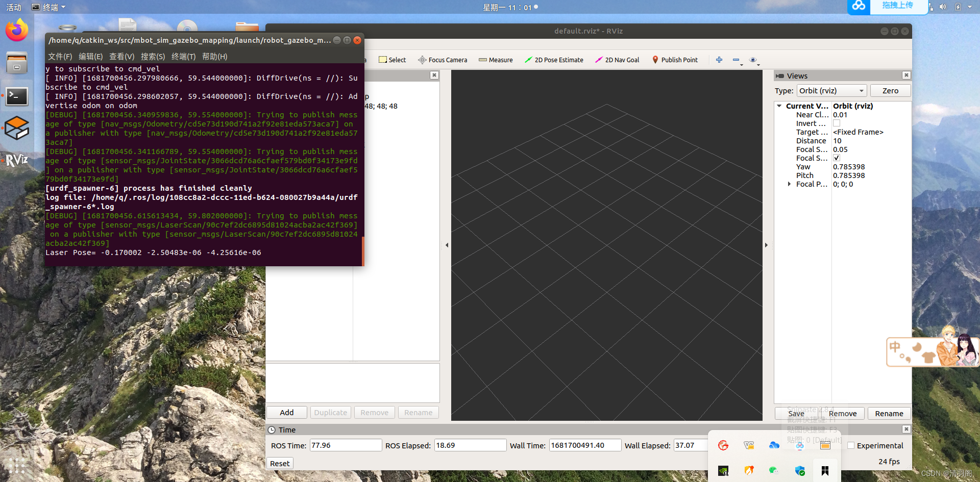Choose the Measure tool

tap(495, 60)
